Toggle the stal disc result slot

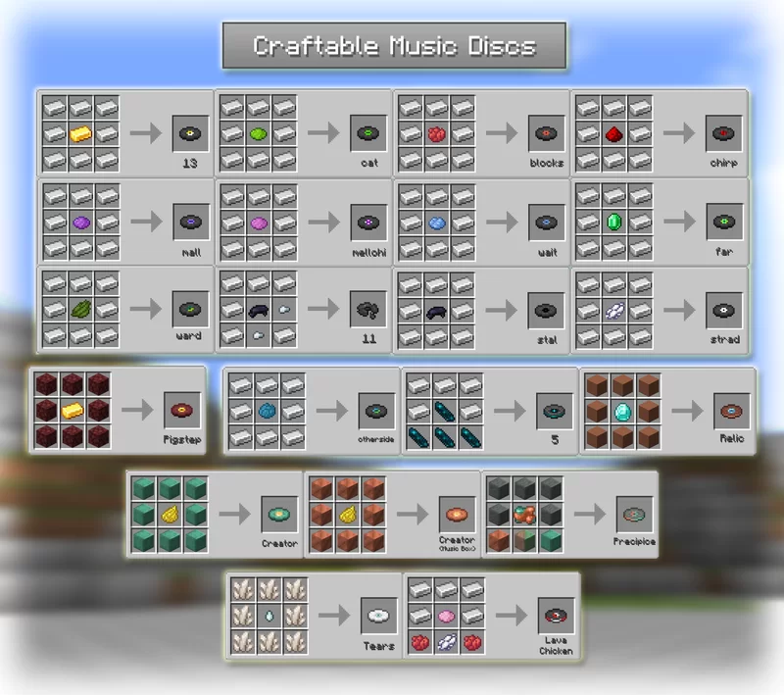[546, 313]
